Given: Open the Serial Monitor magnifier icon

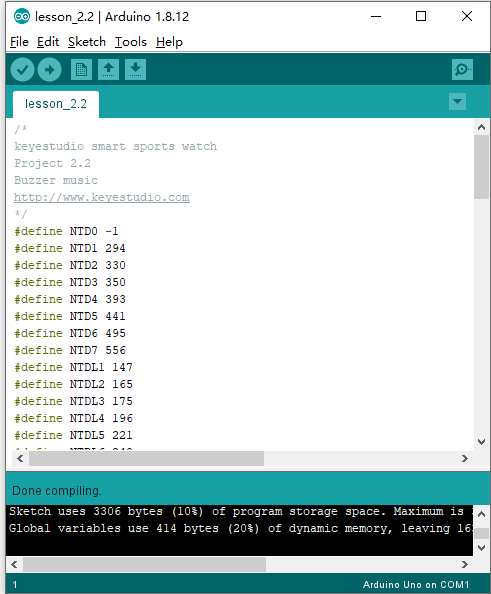Looking at the screenshot, I should point(462,69).
